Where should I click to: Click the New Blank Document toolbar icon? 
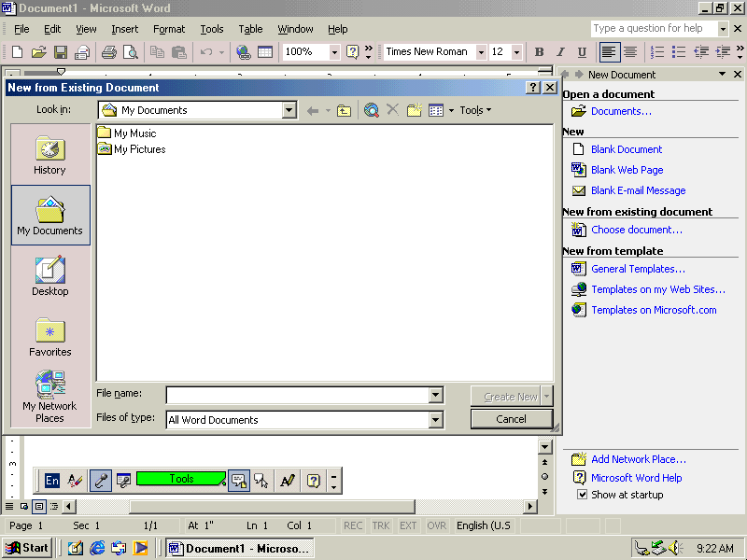click(x=17, y=51)
